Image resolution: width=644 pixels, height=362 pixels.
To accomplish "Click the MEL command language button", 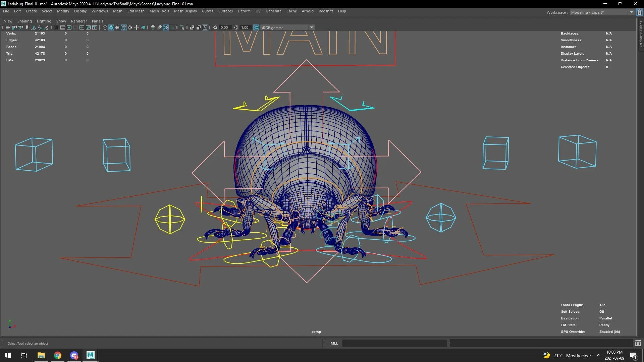I will click(x=334, y=343).
